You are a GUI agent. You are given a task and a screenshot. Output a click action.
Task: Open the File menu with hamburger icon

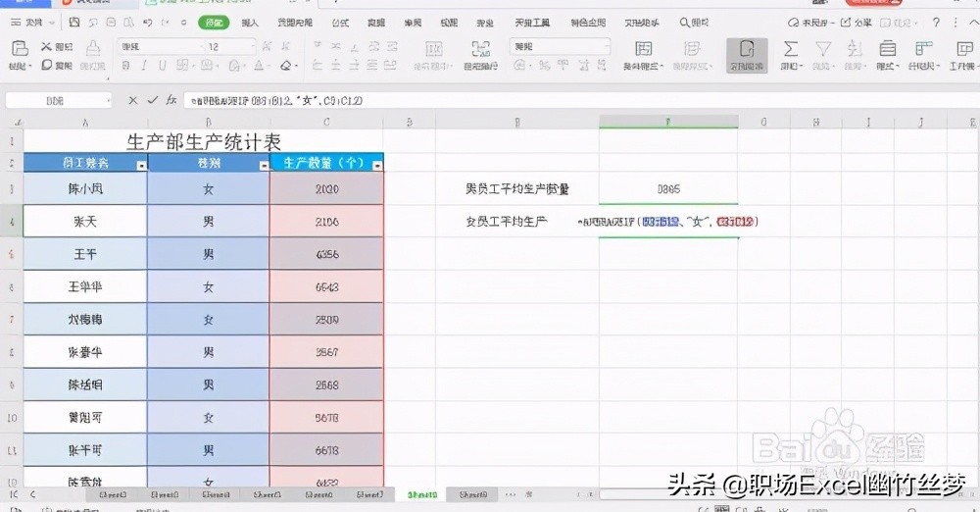[x=16, y=23]
